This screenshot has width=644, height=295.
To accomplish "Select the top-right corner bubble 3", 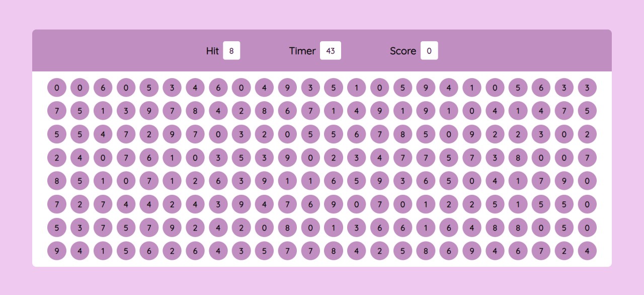I will click(x=587, y=88).
